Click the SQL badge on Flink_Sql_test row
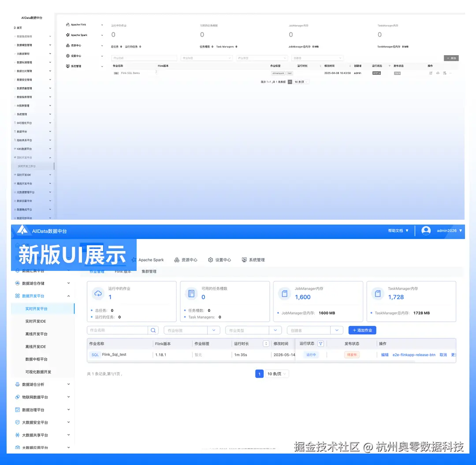 (95, 355)
